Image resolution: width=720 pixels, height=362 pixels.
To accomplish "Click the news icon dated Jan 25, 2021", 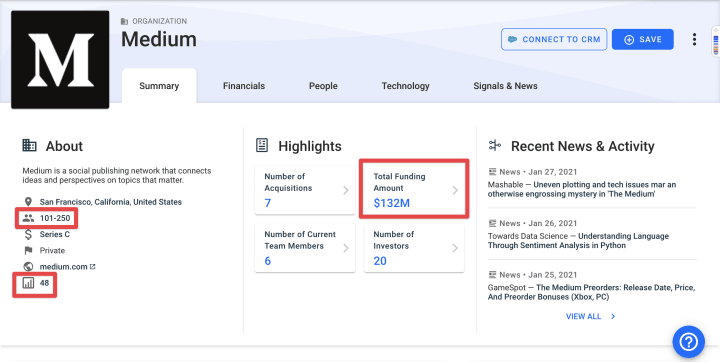I will pyautogui.click(x=492, y=275).
